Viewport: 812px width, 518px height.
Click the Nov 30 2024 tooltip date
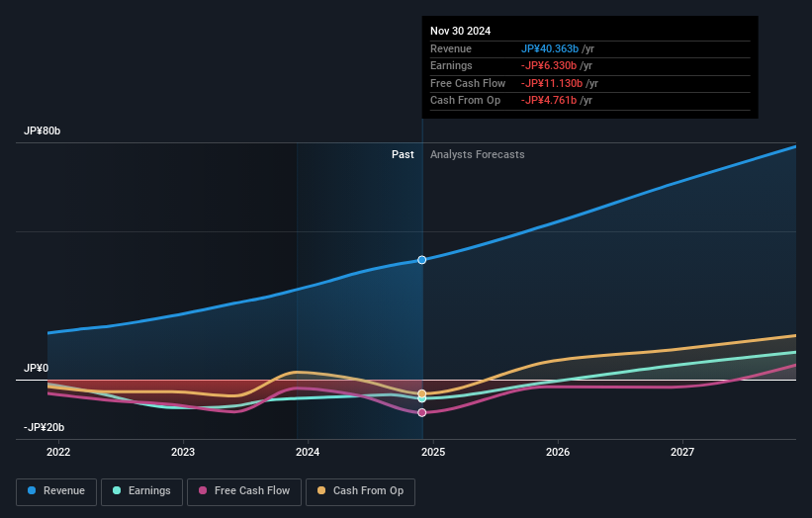tap(460, 31)
